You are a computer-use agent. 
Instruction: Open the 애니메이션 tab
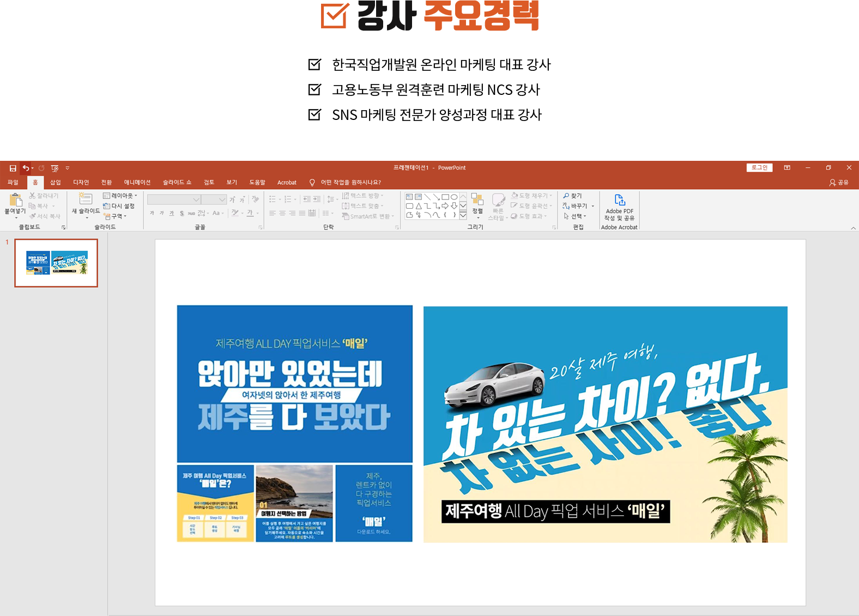pos(137,182)
